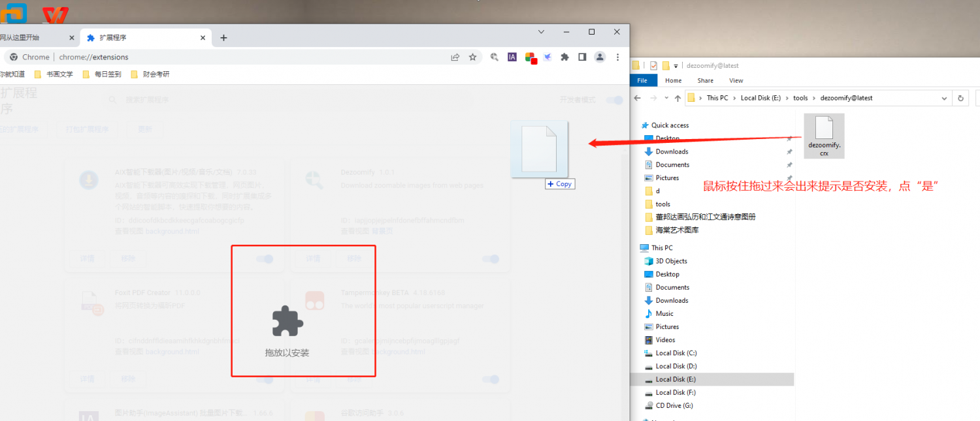Screen dimensions: 980x421
Task: Select CD Drive (G:) in navigation pane
Action: pos(675,405)
